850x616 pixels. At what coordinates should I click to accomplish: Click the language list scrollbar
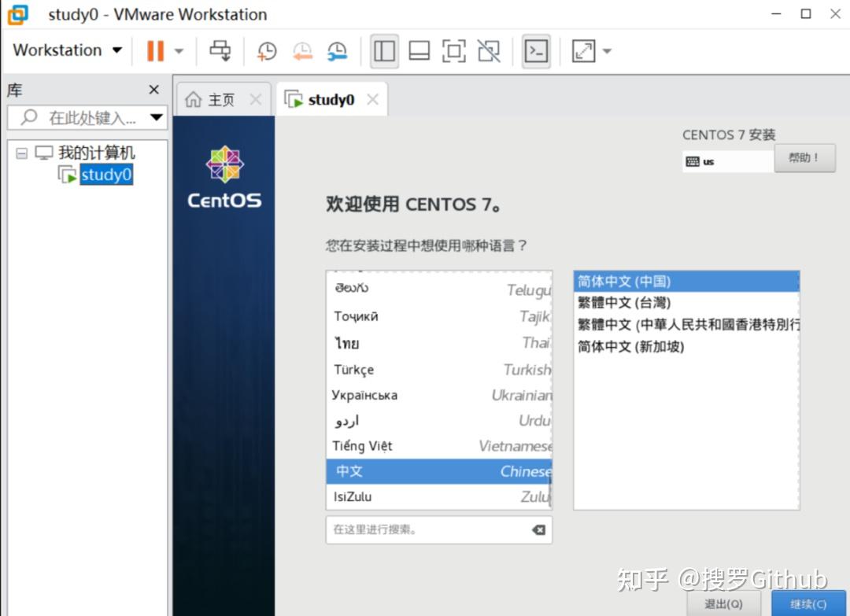pyautogui.click(x=550, y=490)
